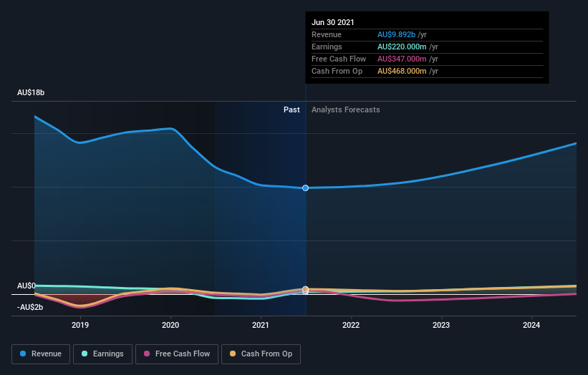
Task: Toggle the Free Cash Flow legend button
Action: point(177,354)
